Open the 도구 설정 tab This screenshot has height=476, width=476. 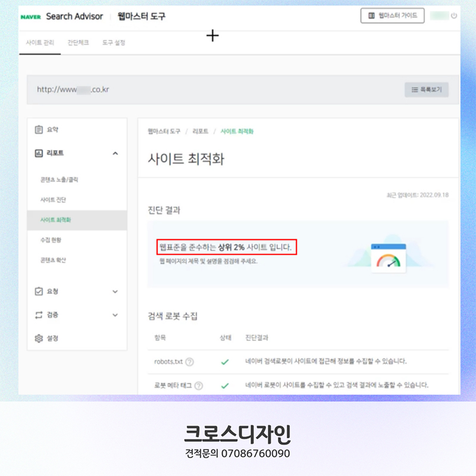pyautogui.click(x=115, y=42)
